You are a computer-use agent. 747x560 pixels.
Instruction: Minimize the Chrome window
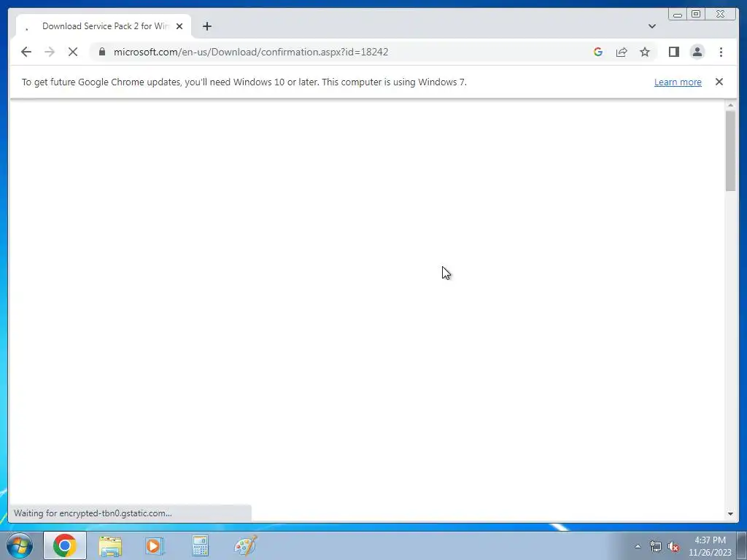(678, 15)
